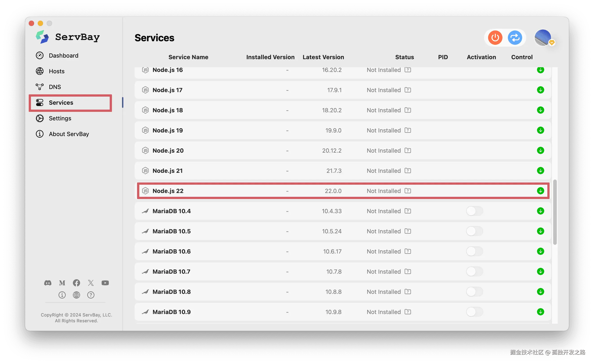Switch on MariaDB 10.9 activation

coord(474,312)
